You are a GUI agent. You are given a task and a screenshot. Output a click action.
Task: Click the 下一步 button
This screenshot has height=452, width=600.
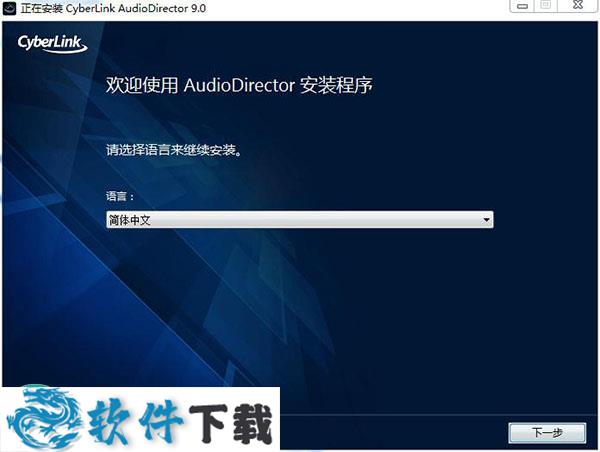[548, 433]
